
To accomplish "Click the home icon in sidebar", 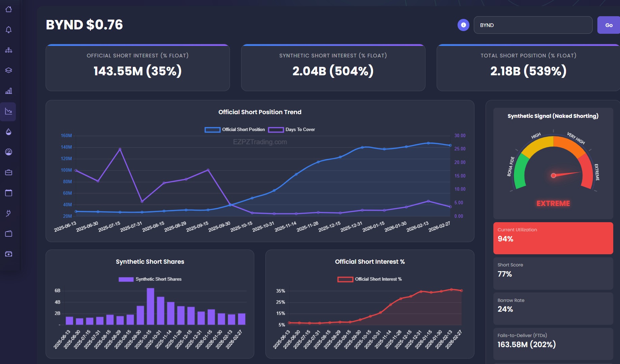I will tap(9, 9).
